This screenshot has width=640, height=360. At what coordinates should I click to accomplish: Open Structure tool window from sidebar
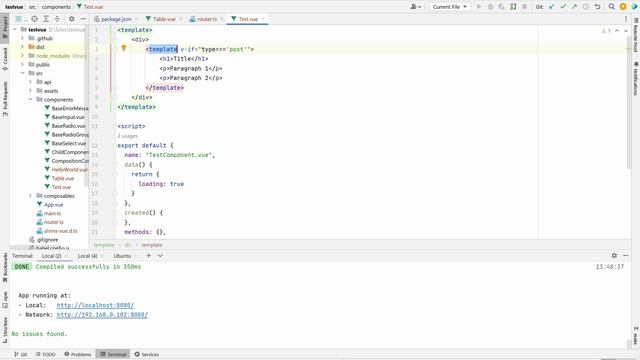tap(5, 330)
